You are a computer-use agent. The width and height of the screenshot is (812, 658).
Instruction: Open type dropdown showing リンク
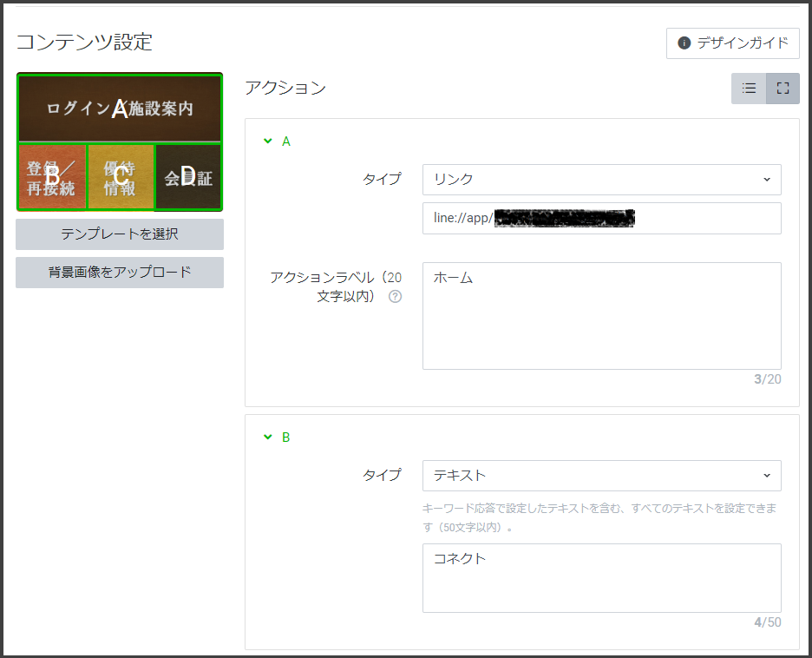point(601,180)
